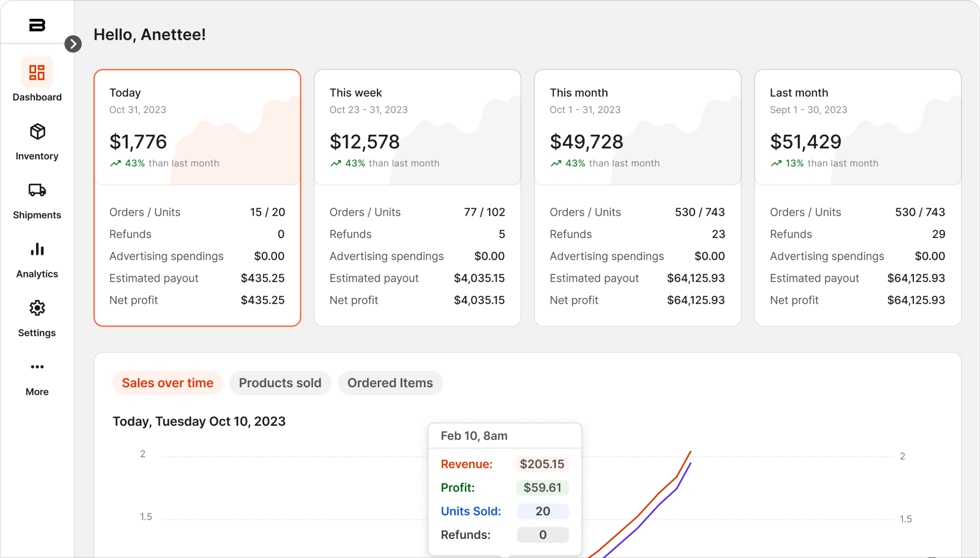980x558 pixels.
Task: Click the trend arrow icon in Today card
Action: click(116, 163)
